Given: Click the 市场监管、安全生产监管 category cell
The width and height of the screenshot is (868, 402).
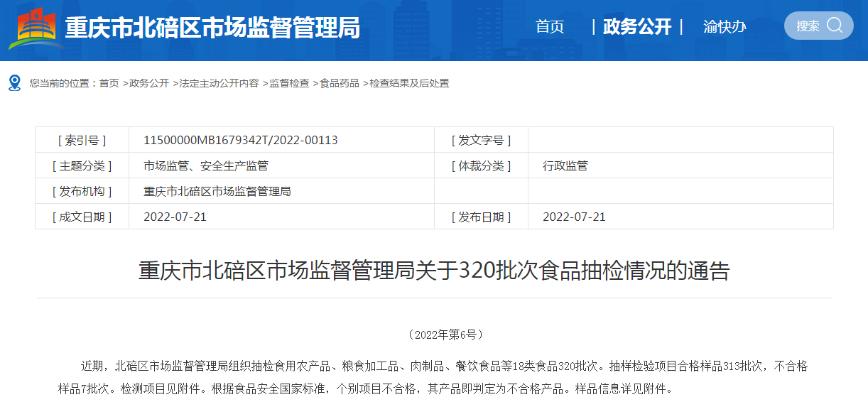Looking at the screenshot, I should pyautogui.click(x=206, y=165).
